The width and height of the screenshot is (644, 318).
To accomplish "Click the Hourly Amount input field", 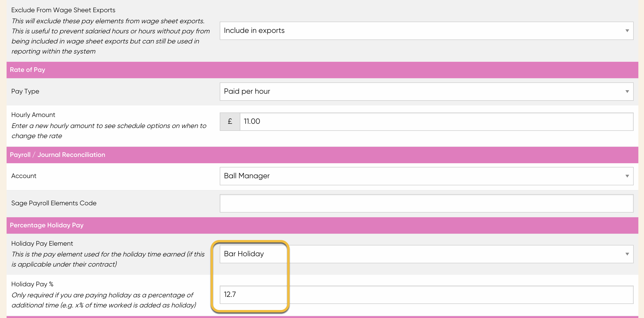I will coord(436,122).
